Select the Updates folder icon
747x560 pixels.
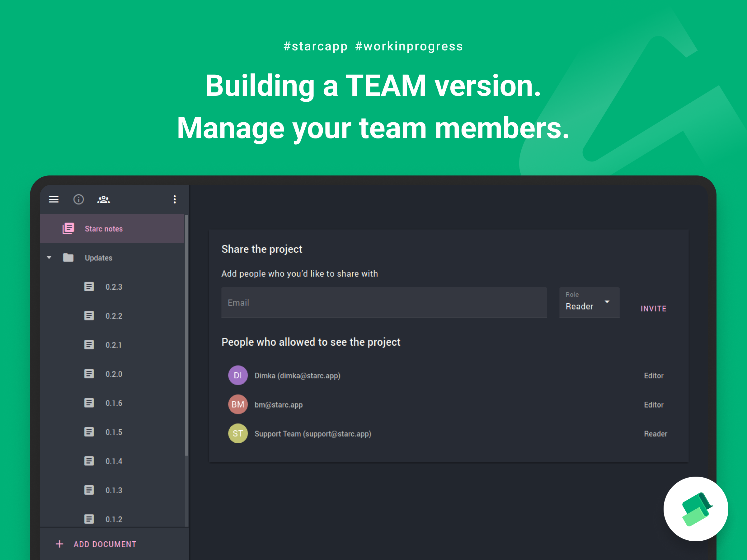68,258
